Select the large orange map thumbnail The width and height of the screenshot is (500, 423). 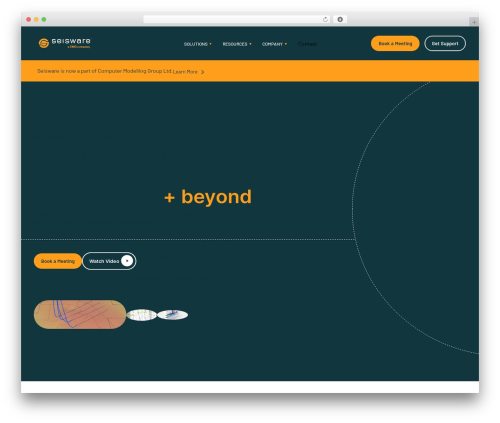point(80,314)
